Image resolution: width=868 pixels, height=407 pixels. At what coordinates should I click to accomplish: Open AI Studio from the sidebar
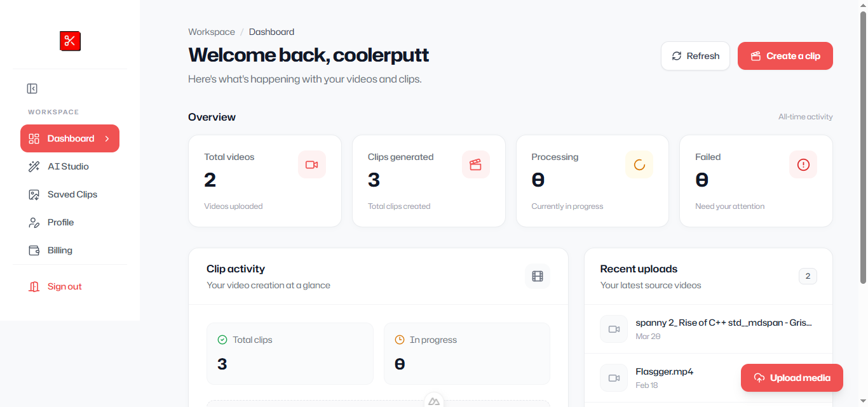coord(70,166)
